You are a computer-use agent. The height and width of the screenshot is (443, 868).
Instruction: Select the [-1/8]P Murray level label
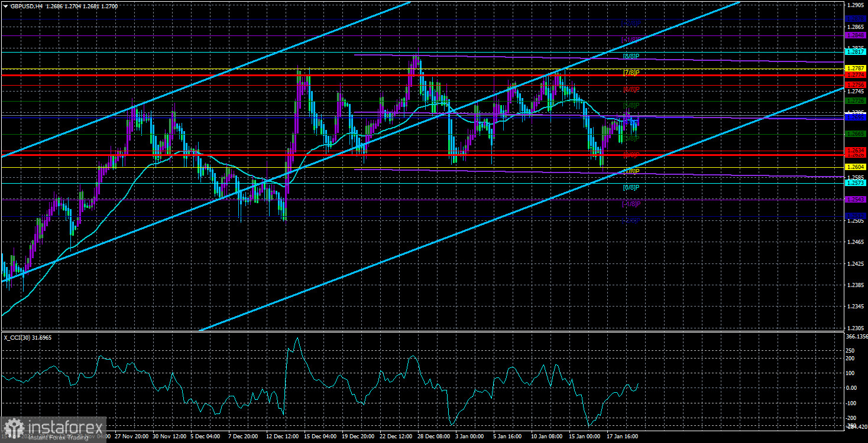630,204
